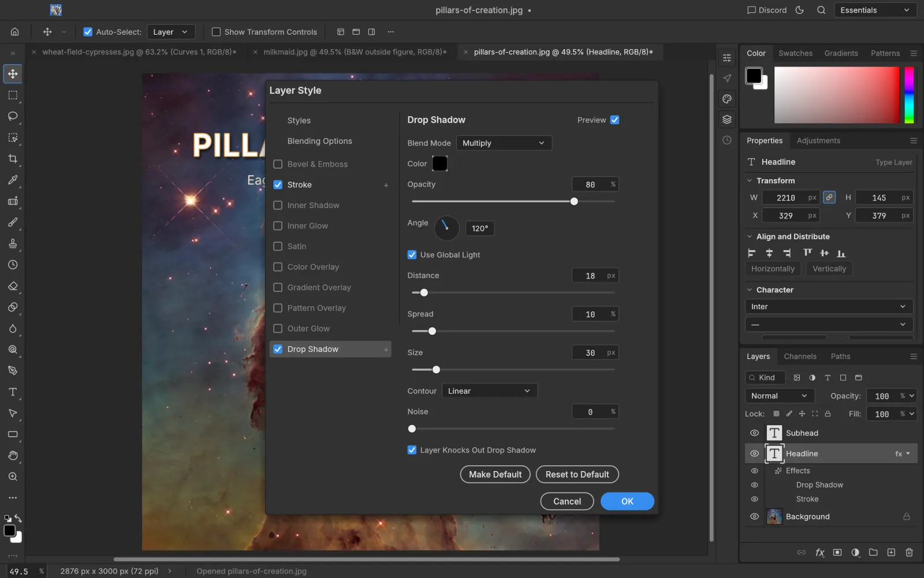Select the Lasso tool
This screenshot has height=578, width=924.
point(13,116)
